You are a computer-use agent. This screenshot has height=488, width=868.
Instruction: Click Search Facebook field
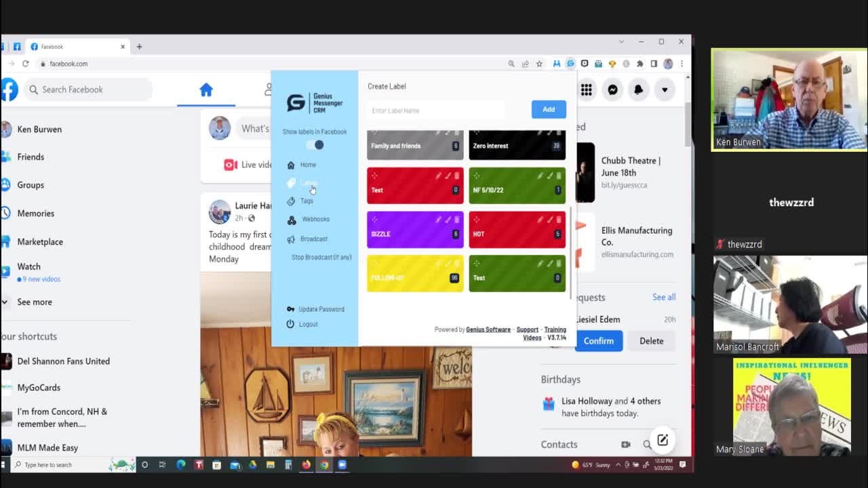pos(88,89)
